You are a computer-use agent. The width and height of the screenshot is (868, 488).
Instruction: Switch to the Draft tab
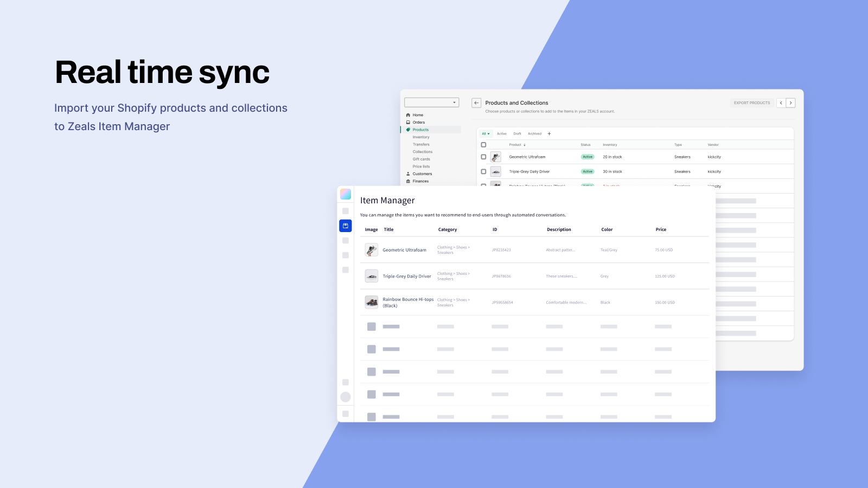518,133
